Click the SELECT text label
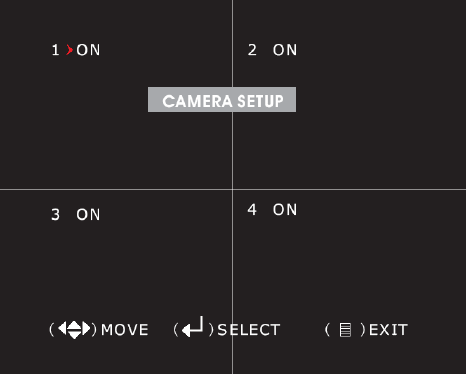Image resolution: width=466 pixels, height=374 pixels. tap(249, 330)
